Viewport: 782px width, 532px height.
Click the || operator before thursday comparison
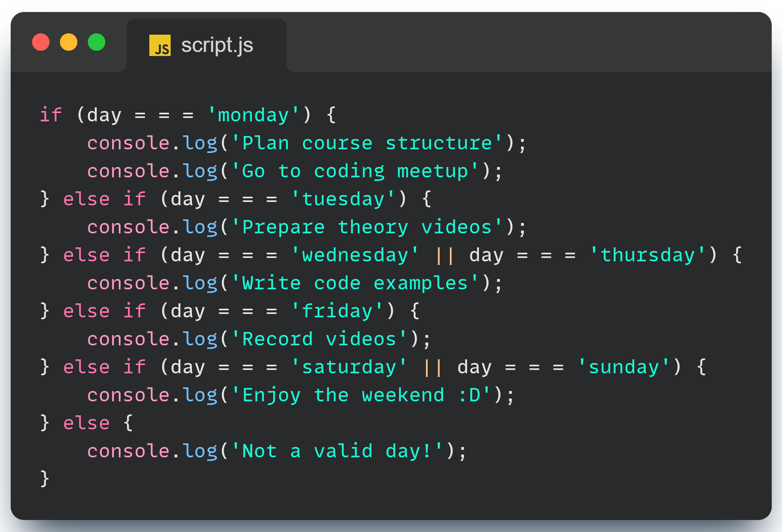point(445,255)
